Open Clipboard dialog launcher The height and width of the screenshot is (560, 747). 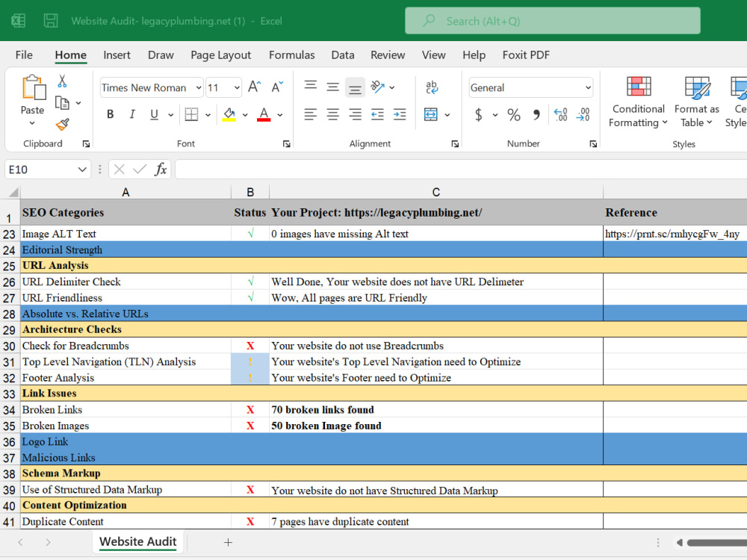tap(86, 144)
